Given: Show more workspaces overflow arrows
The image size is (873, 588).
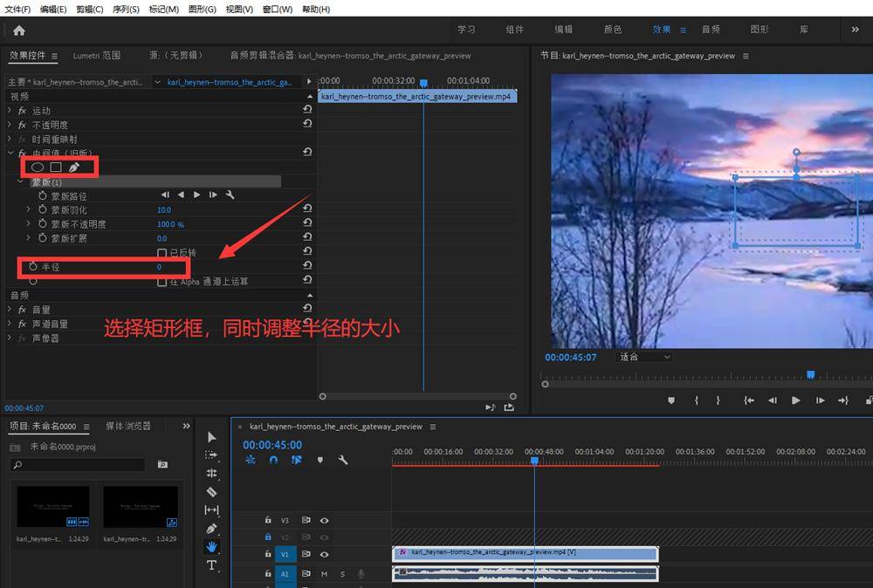Looking at the screenshot, I should pyautogui.click(x=856, y=30).
